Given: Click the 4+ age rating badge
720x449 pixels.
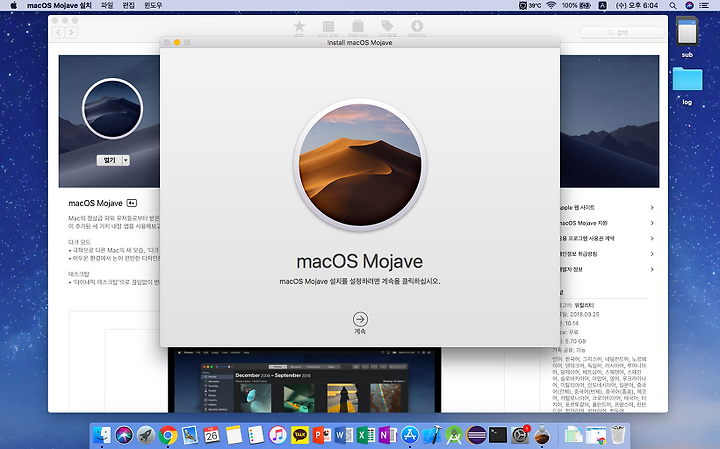Looking at the screenshot, I should (132, 203).
